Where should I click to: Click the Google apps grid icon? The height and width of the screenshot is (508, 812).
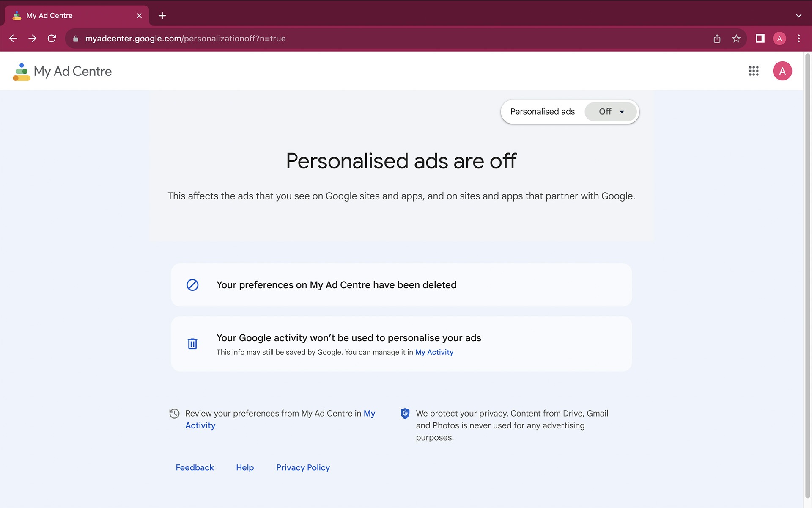pos(754,71)
